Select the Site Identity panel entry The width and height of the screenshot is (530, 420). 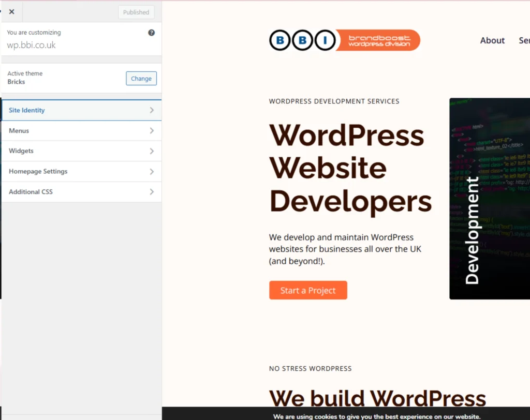point(26,110)
